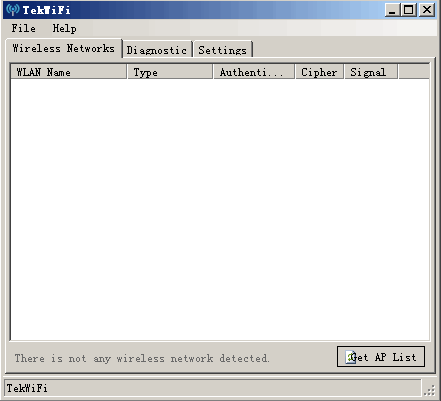The height and width of the screenshot is (401, 441).
Task: Select the Wireless Networks tab
Action: point(64,49)
